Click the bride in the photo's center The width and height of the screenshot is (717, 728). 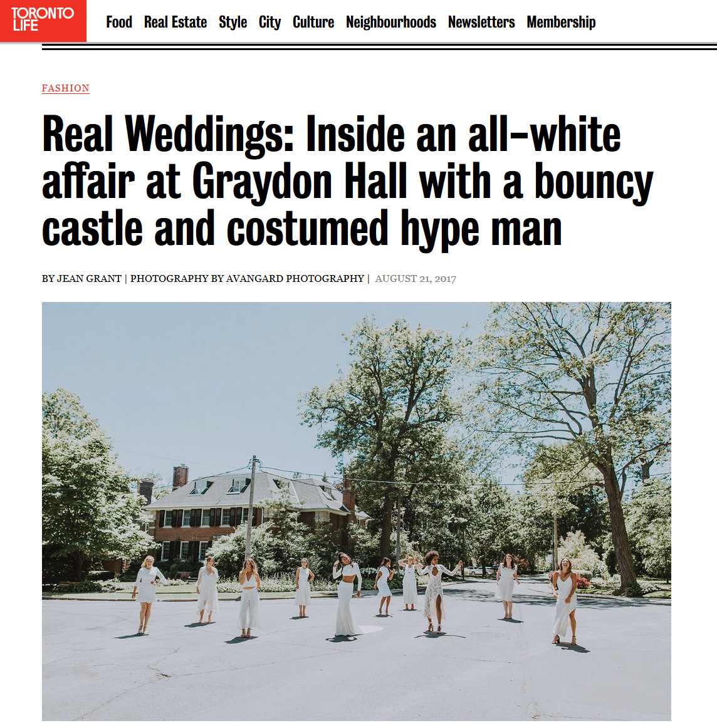(x=347, y=595)
